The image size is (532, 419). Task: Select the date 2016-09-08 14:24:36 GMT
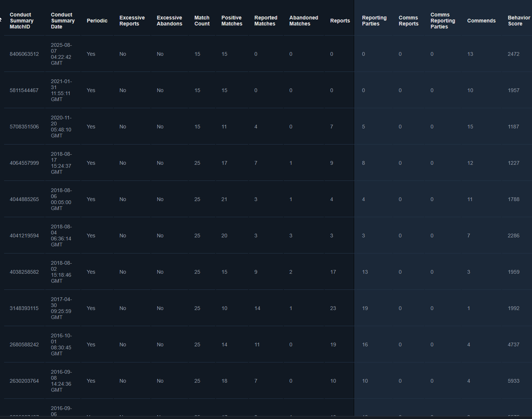(61, 381)
